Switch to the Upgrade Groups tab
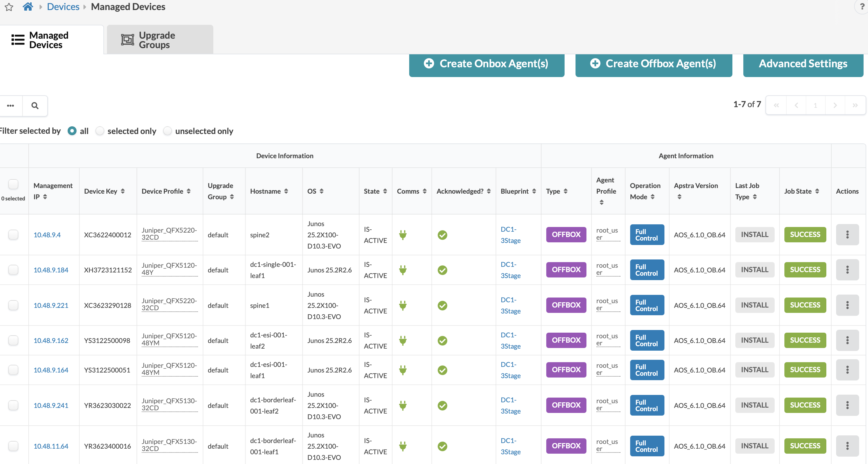The height and width of the screenshot is (464, 868). [x=160, y=40]
